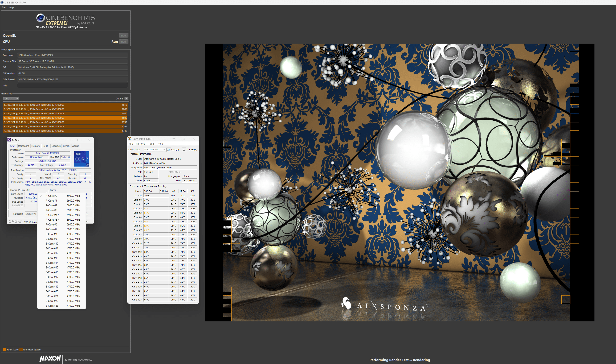Click the Details arrow icon in Ranking
616x364 pixels.
tap(127, 99)
